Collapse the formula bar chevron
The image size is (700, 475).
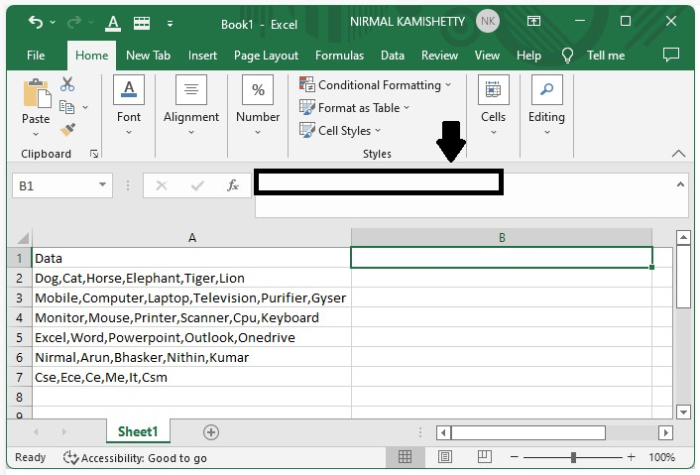pyautogui.click(x=680, y=184)
